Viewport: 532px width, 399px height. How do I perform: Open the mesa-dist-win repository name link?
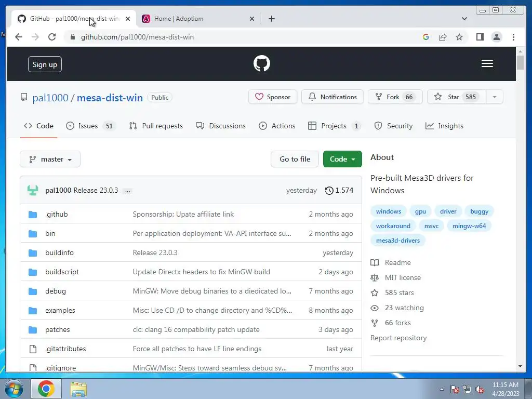pyautogui.click(x=110, y=98)
